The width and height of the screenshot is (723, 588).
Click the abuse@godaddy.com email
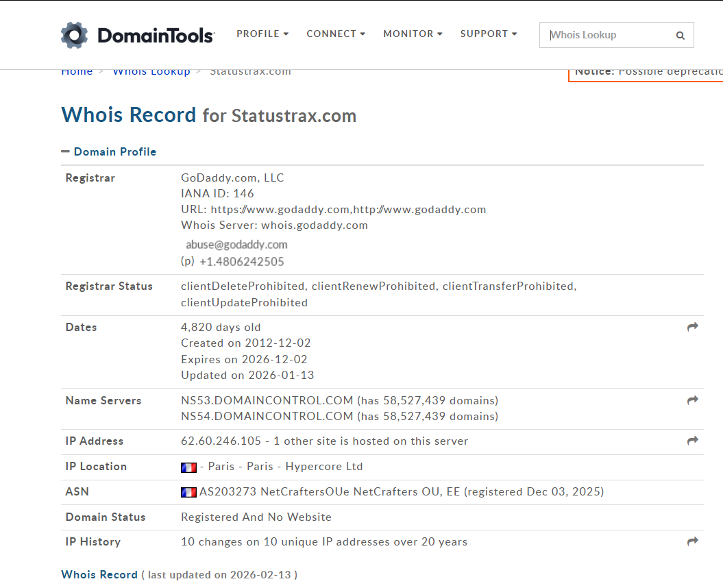coord(236,245)
